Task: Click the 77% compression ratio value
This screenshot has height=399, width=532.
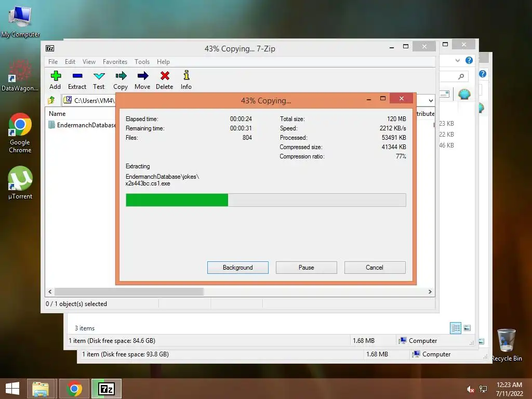Action: [x=401, y=156]
